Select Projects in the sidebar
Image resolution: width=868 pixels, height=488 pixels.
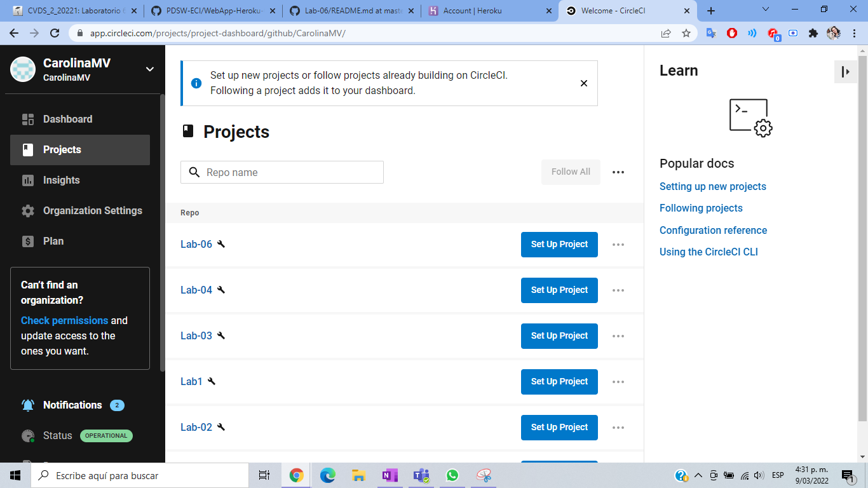point(80,149)
